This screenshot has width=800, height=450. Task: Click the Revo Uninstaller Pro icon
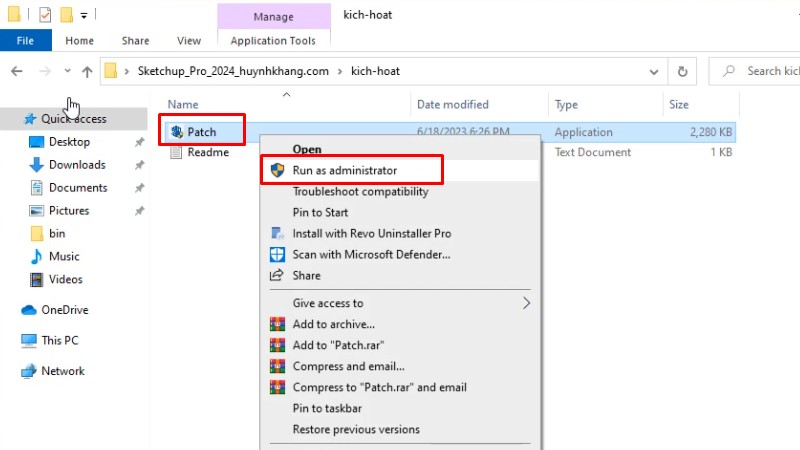click(277, 233)
